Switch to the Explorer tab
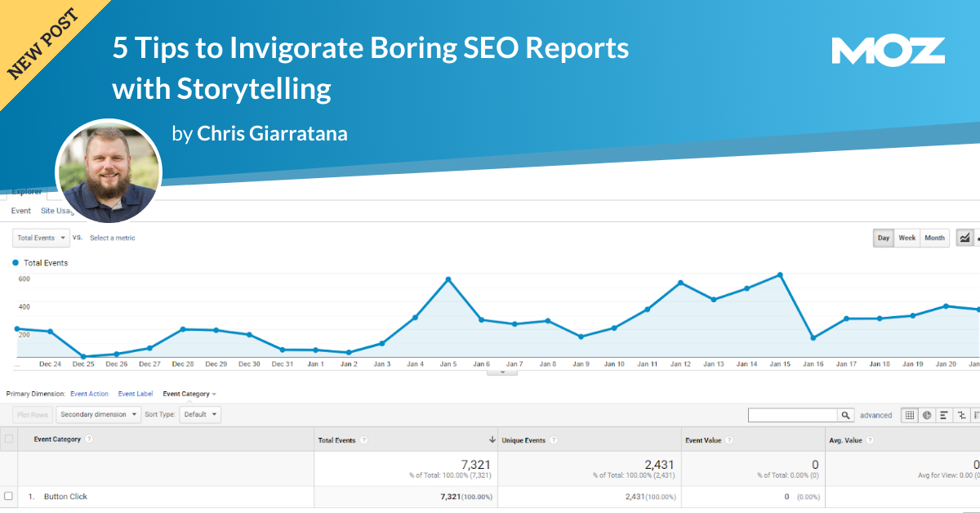Screen dimensions: 980x513 (x=27, y=192)
